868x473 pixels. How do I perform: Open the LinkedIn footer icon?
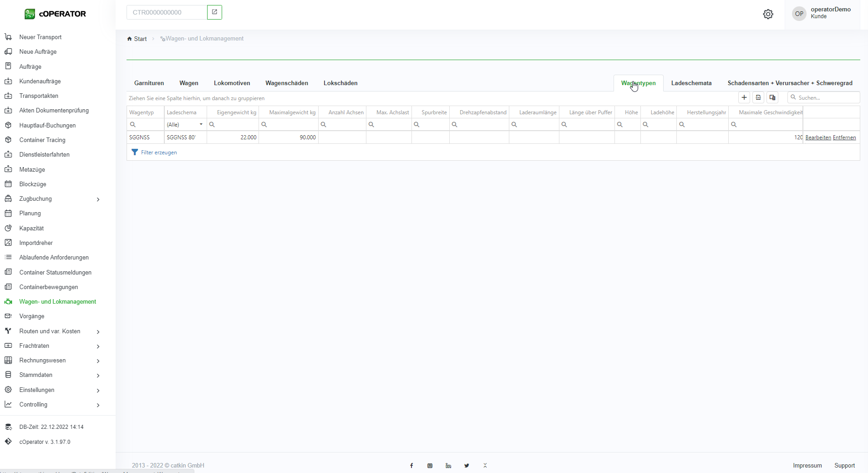tap(448, 466)
